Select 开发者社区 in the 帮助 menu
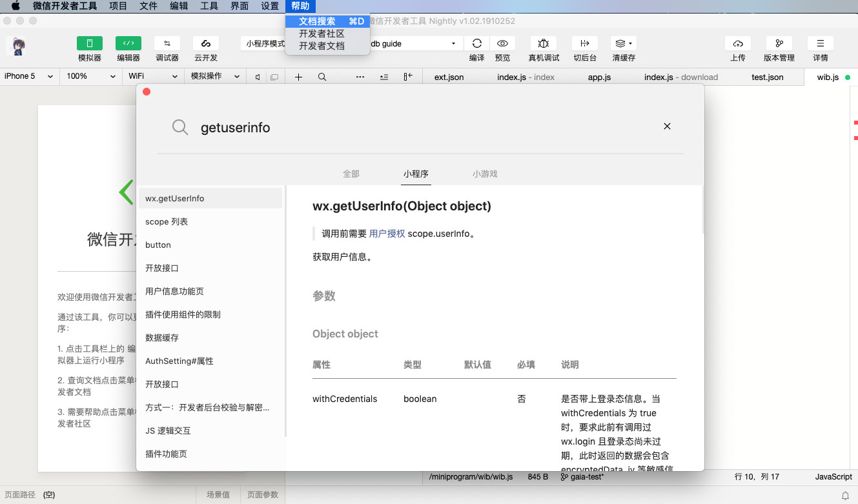 pyautogui.click(x=327, y=34)
